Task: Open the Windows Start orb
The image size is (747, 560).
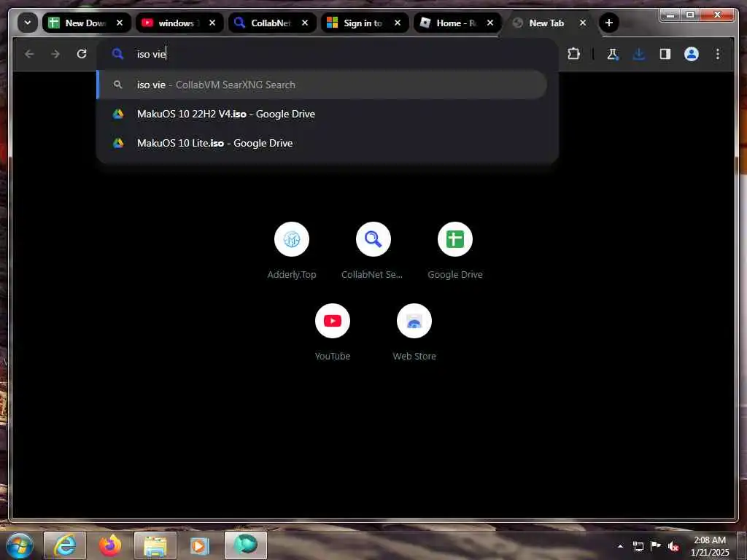Action: (x=20, y=545)
